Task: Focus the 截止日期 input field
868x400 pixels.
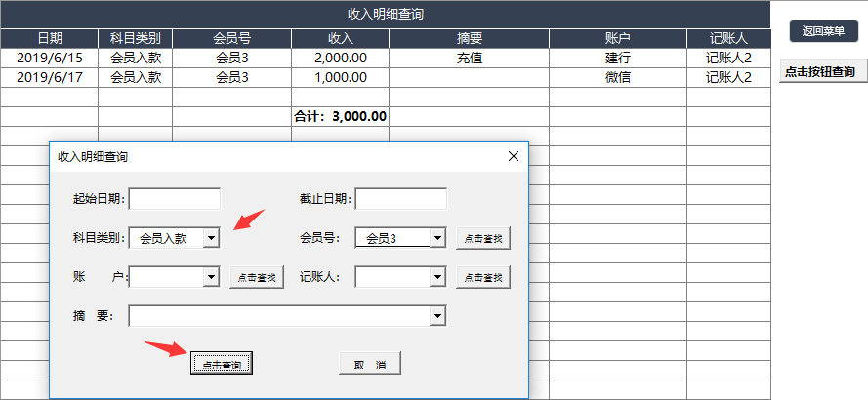Action: click(x=400, y=199)
